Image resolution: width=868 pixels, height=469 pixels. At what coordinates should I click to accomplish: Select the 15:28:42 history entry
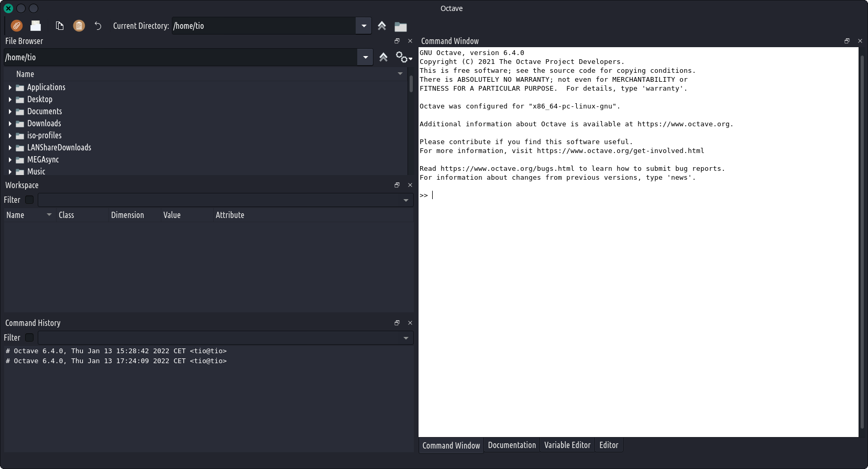(x=116, y=351)
